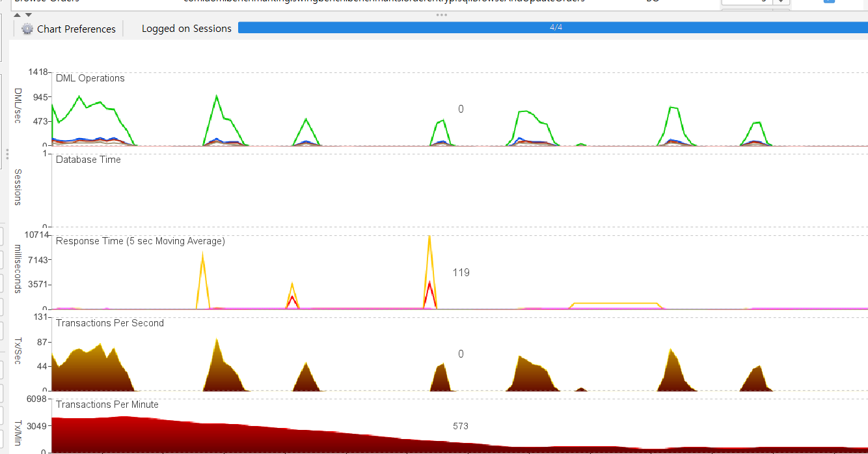Click the 'Tx/Min' vertical axis title
This screenshot has height=454, width=868.
(x=18, y=433)
